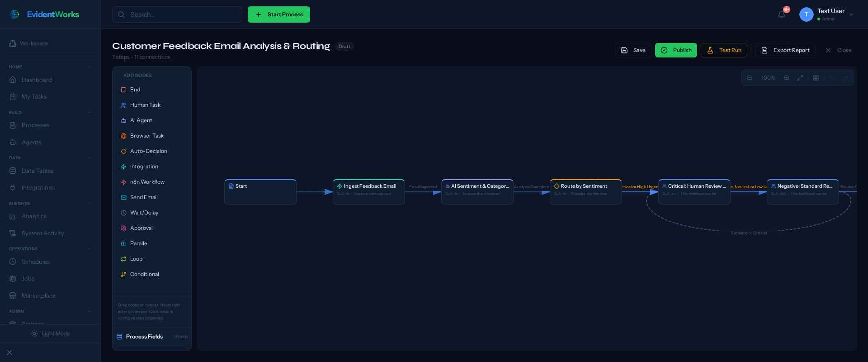This screenshot has height=362, width=868.
Task: Collapse the ADMIN sidebar section
Action: tap(90, 311)
